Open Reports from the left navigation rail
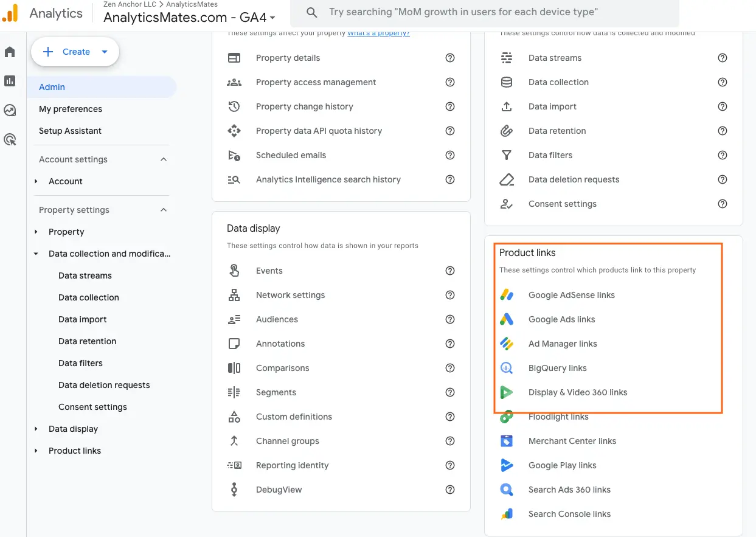Screen dimensions: 756x537 10,81
